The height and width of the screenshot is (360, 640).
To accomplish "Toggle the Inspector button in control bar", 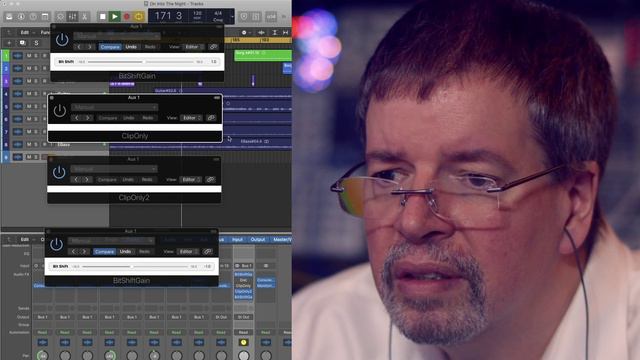I will [21, 16].
